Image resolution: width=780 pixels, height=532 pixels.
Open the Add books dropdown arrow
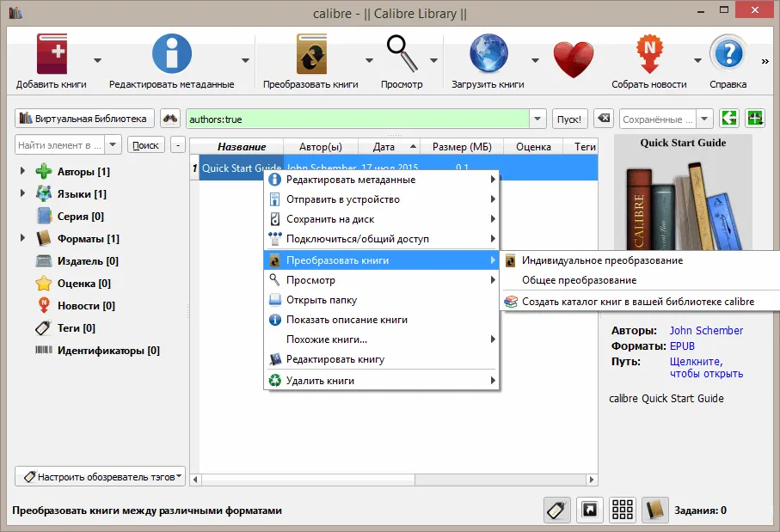tap(97, 61)
